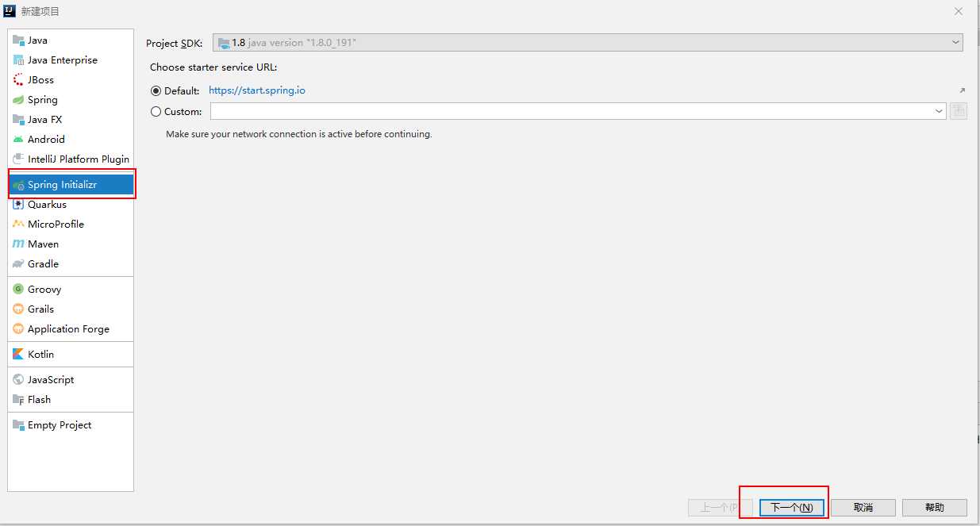Screen dimensions: 980x526
Task: Click the Java FX folder icon
Action: click(19, 120)
